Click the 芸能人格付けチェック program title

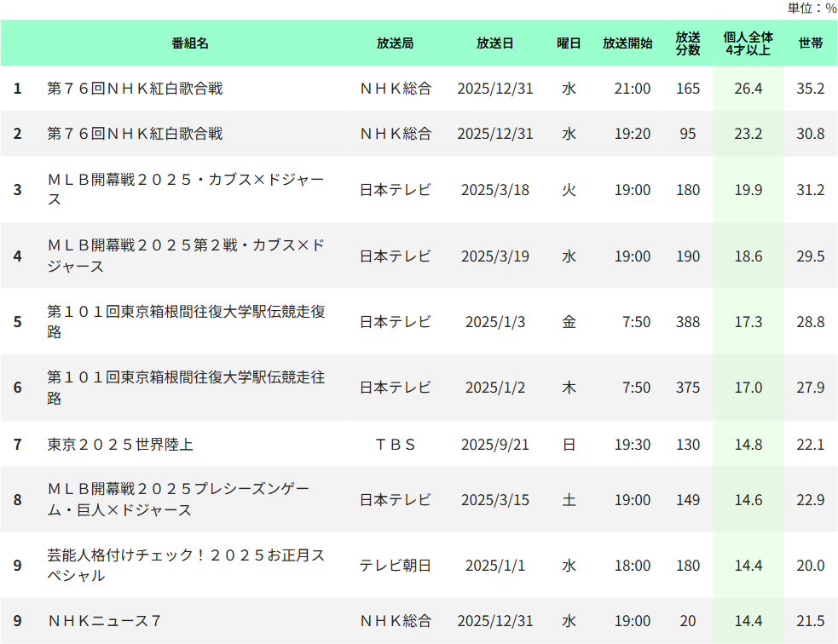click(x=186, y=566)
